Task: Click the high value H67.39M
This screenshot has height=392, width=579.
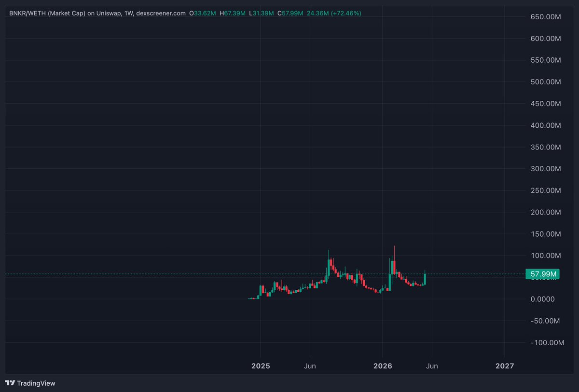Action: tap(233, 13)
